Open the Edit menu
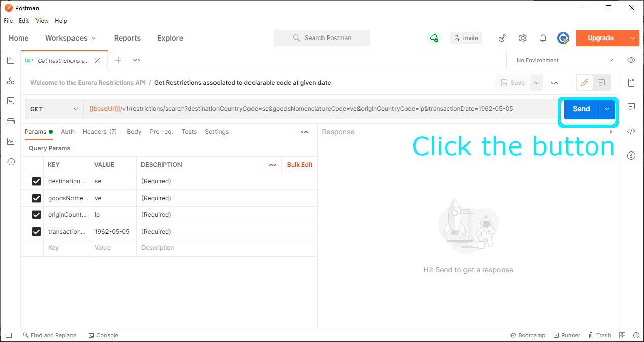Screen dimensions: 644x342 click(24, 21)
